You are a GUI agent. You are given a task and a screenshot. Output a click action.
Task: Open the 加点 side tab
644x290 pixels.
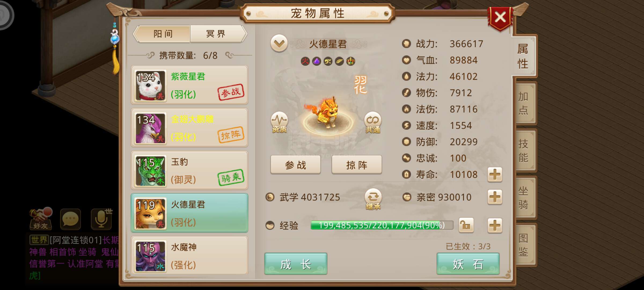[x=524, y=103]
